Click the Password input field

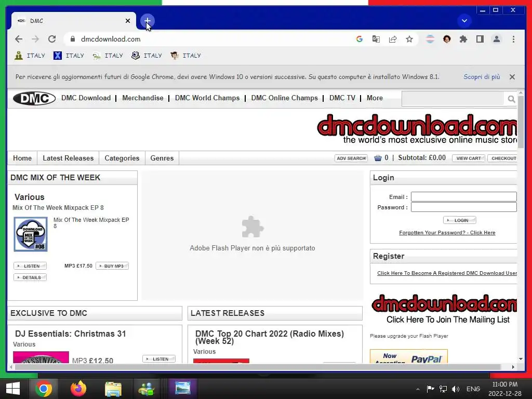point(464,207)
